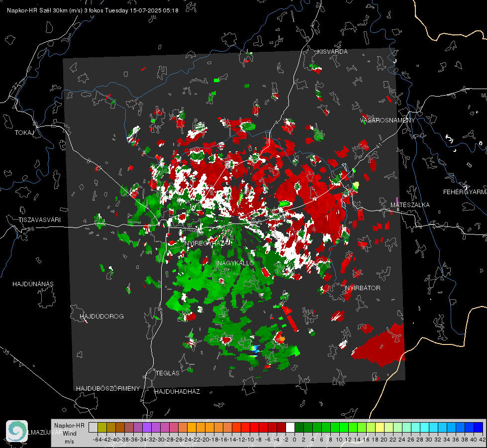This screenshot has height=448, width=487.
Task: Select the TOKAJ city label
Action: [x=24, y=133]
